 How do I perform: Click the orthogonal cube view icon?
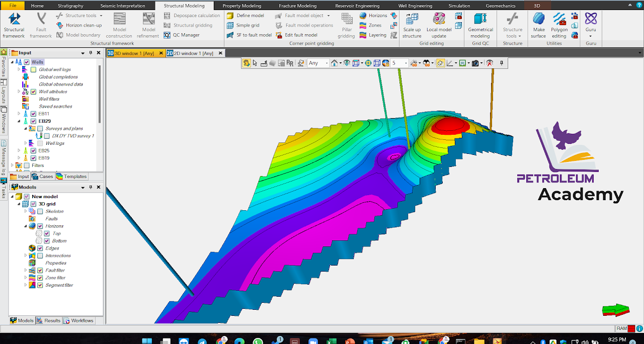[x=377, y=63]
